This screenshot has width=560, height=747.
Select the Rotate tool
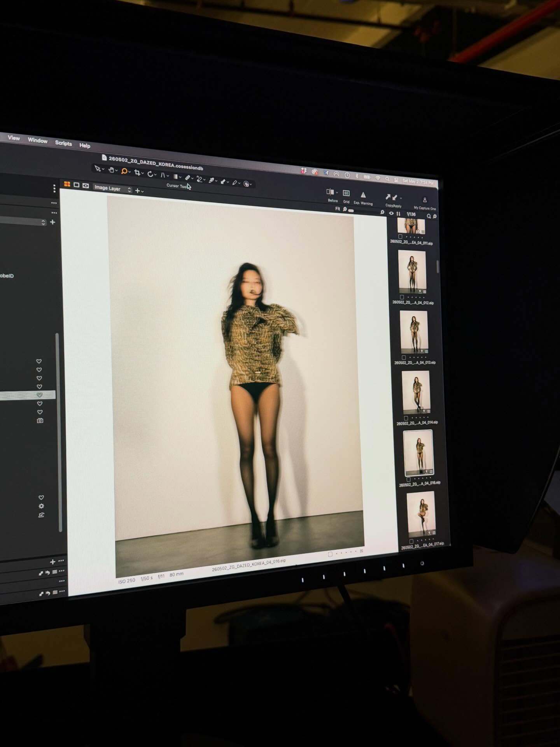(150, 174)
